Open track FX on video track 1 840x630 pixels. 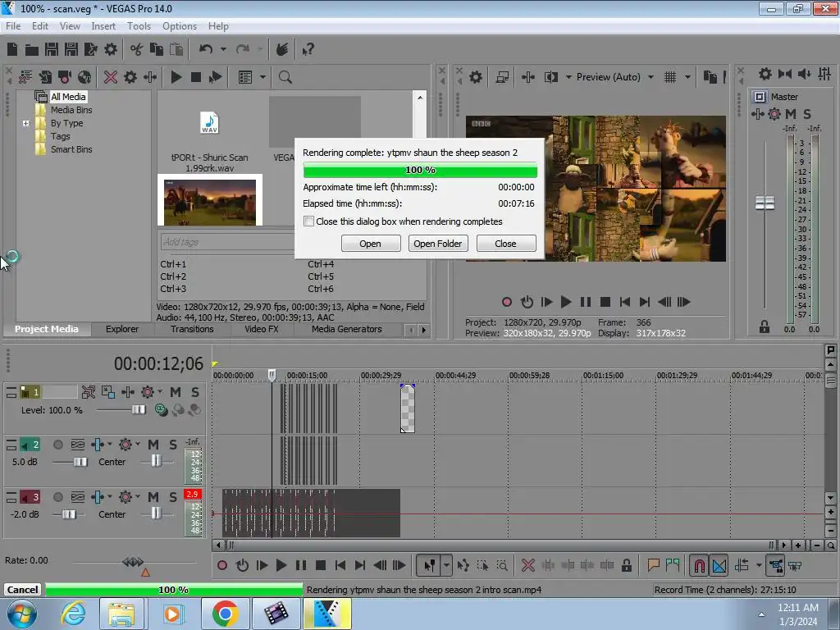(x=148, y=392)
